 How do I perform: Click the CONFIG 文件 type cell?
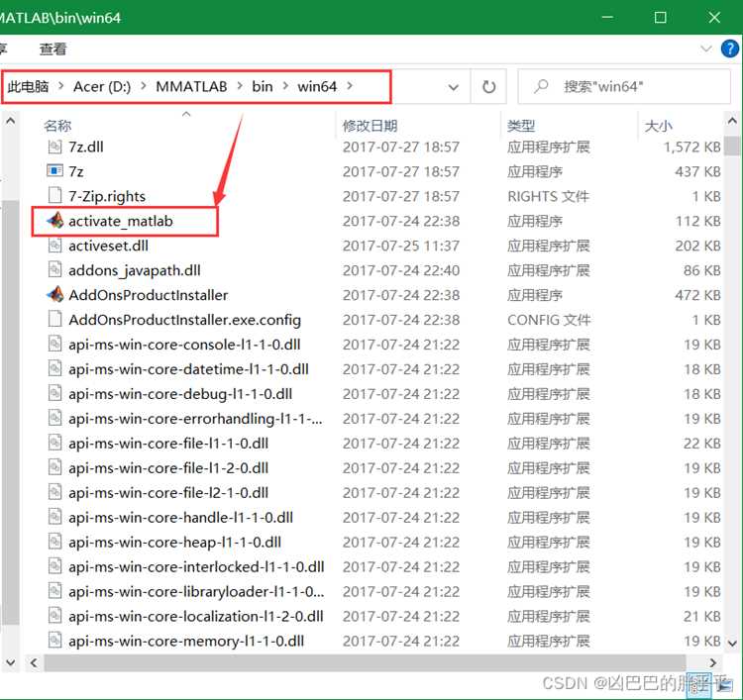point(549,320)
